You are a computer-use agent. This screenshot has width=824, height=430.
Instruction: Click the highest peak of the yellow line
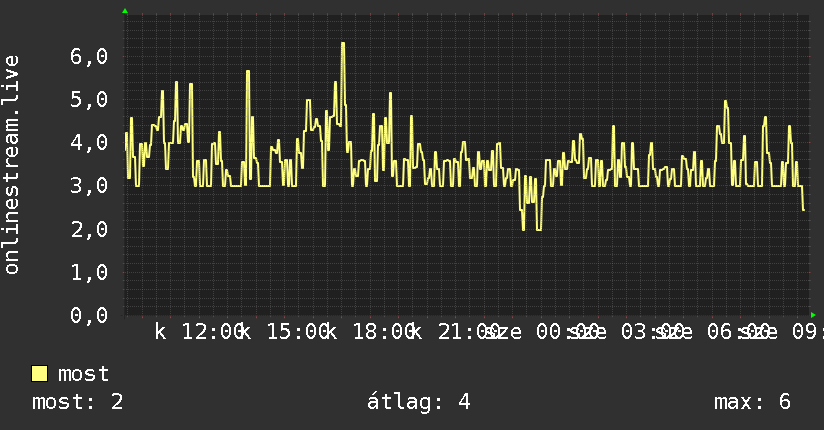tap(343, 44)
